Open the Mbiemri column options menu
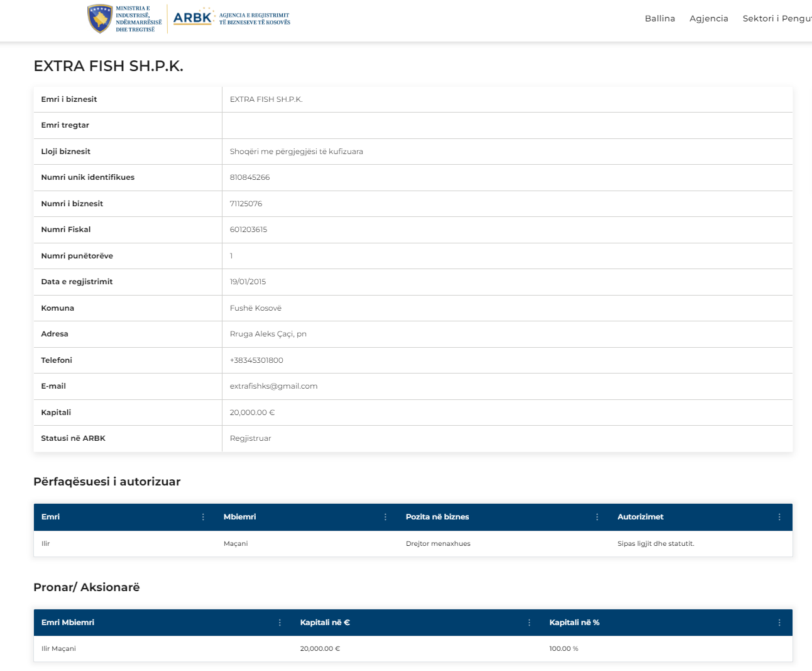 (x=385, y=517)
